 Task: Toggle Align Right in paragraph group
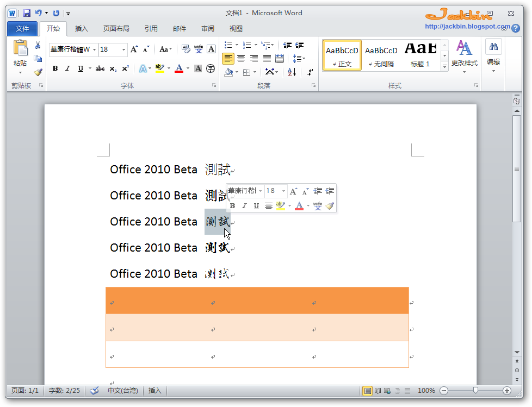point(254,59)
